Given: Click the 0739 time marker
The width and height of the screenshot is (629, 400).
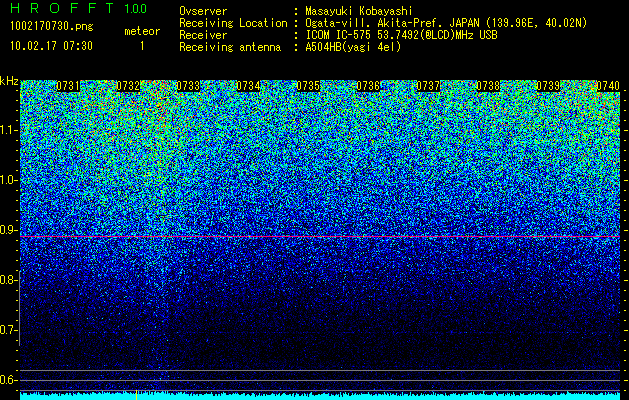Looking at the screenshot, I should 548,86.
